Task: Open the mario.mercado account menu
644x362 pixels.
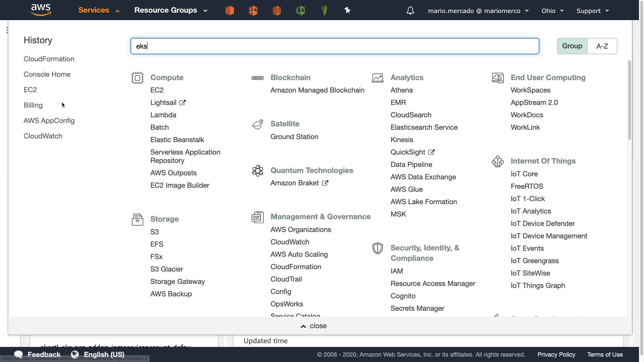Action: coord(478,11)
